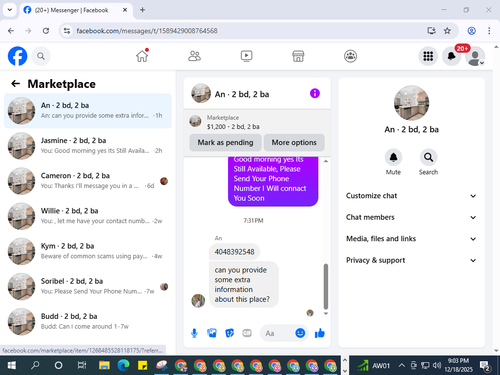Click the browser back arrow
The image size is (500, 375).
[x=11, y=31]
